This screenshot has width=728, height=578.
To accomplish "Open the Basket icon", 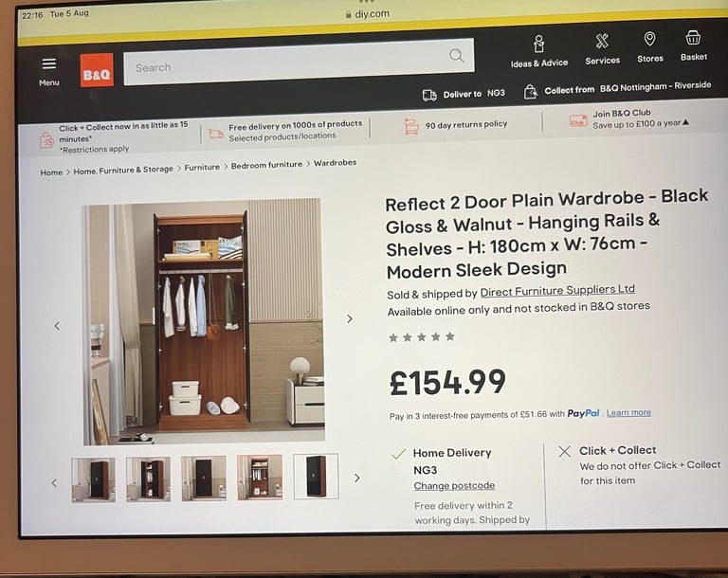I will pos(693,38).
